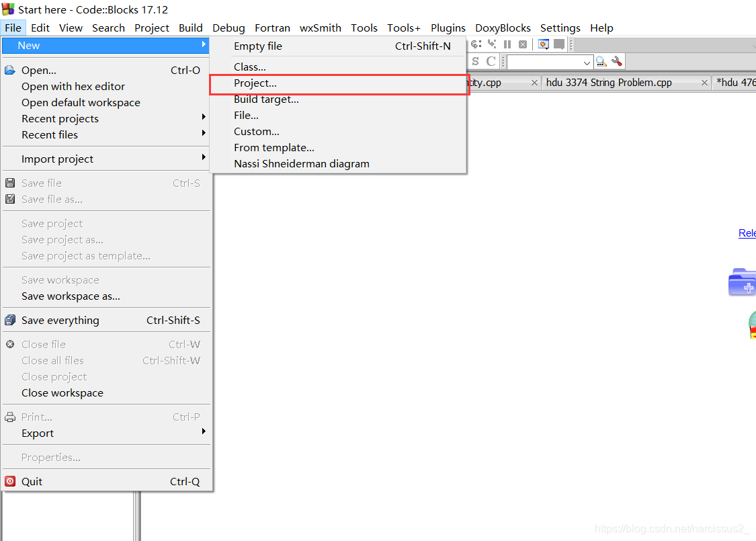Screen dimensions: 756x541
Task: Open the Build menu
Action: click(x=191, y=28)
